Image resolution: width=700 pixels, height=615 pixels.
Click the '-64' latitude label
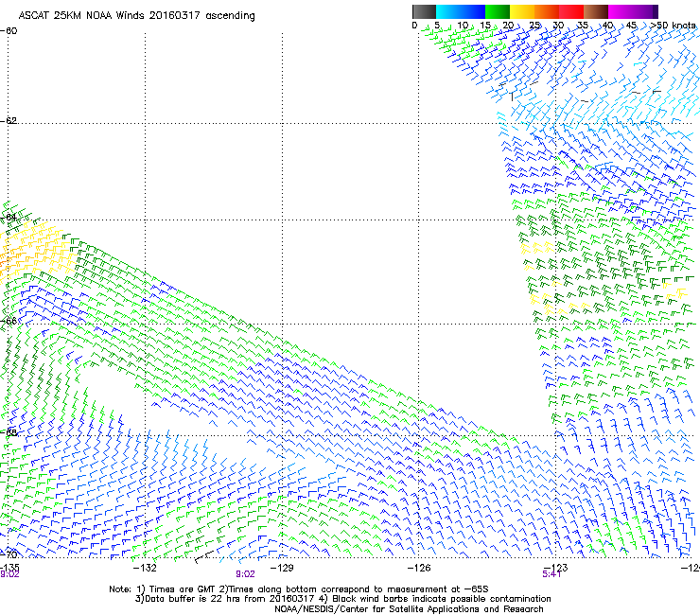coord(9,218)
